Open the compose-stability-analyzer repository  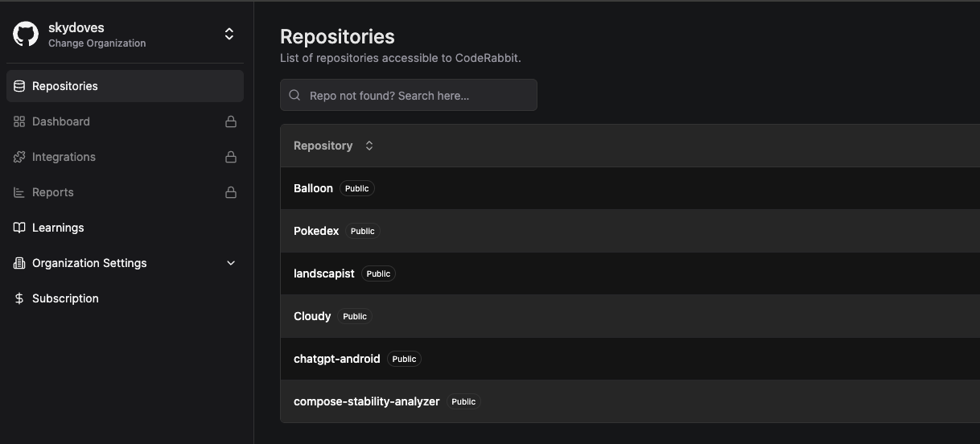tap(366, 401)
